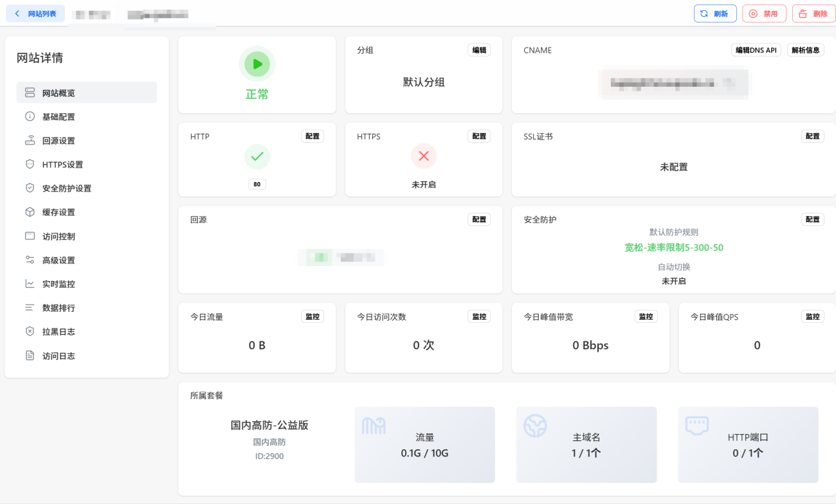Go back to 网站列表
The height and width of the screenshot is (504, 836).
click(x=36, y=14)
